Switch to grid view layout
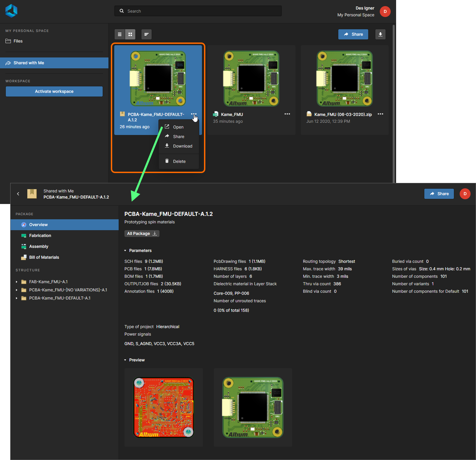 pyautogui.click(x=130, y=34)
